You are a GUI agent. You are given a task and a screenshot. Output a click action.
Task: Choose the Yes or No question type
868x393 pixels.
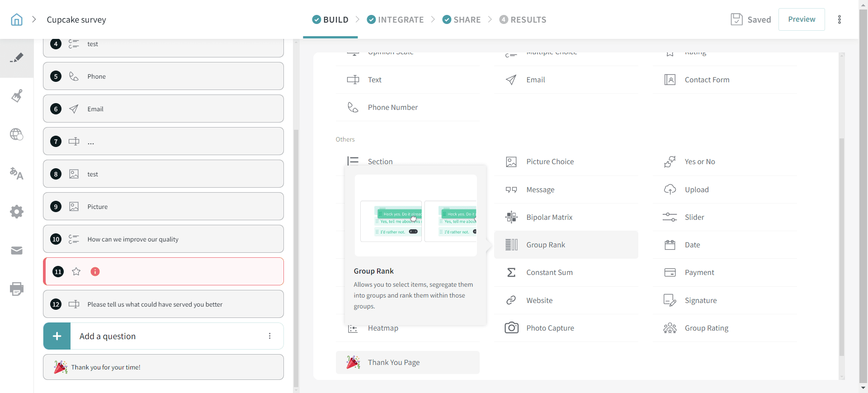[x=699, y=161]
